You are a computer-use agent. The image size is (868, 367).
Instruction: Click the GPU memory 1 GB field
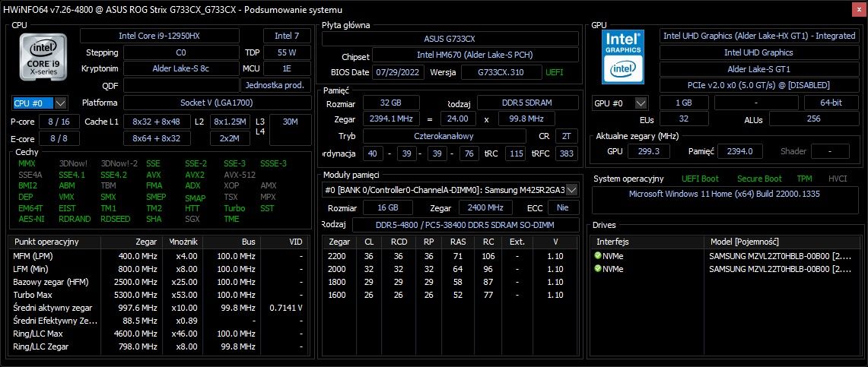pos(684,103)
